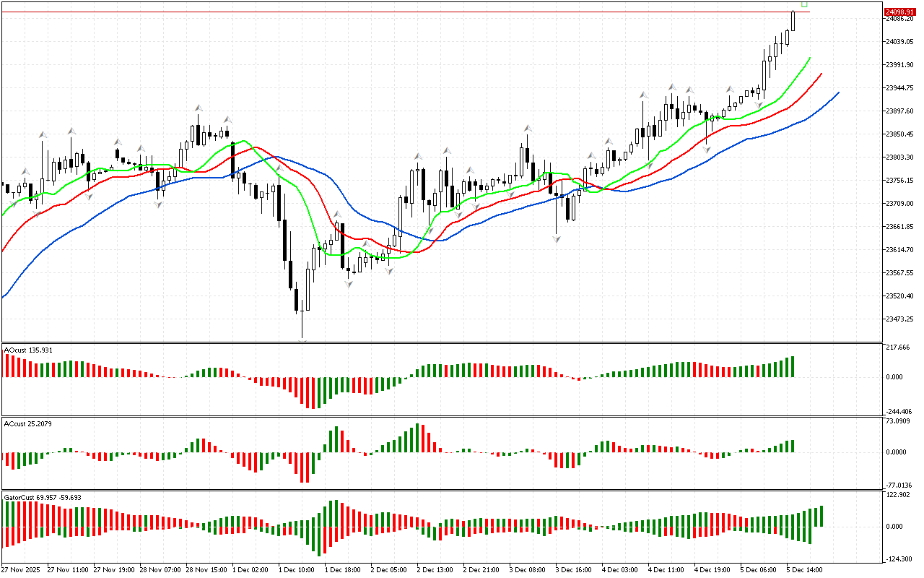The height and width of the screenshot is (578, 924).
Task: Click the up fractal arrow above 3 Dec 08:00 peak
Action: coord(528,129)
